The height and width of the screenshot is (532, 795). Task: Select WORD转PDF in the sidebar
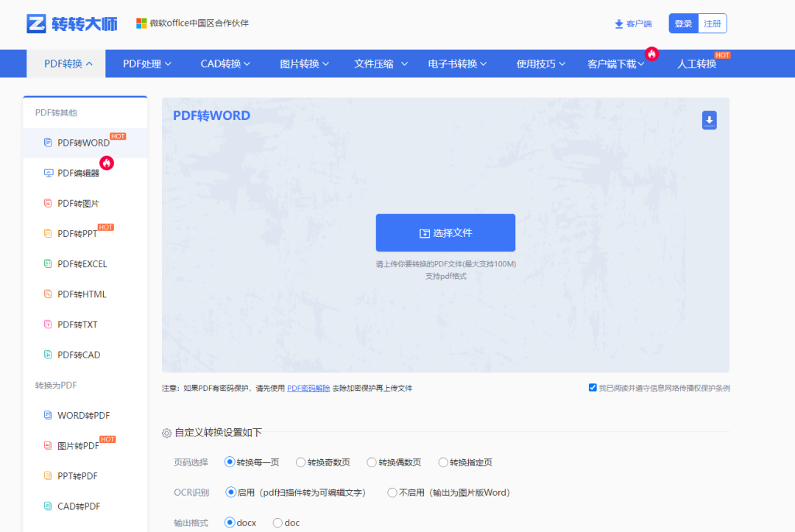click(78, 414)
